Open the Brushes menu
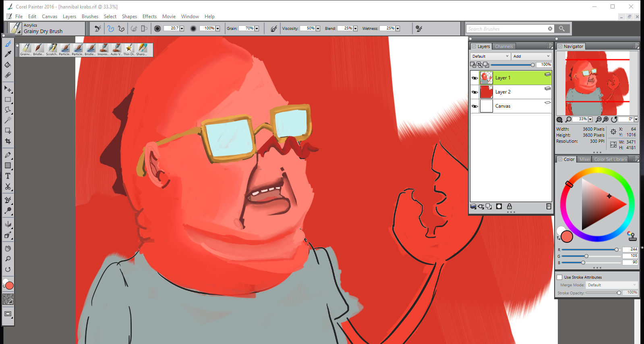This screenshot has height=344, width=644. pyautogui.click(x=90, y=17)
